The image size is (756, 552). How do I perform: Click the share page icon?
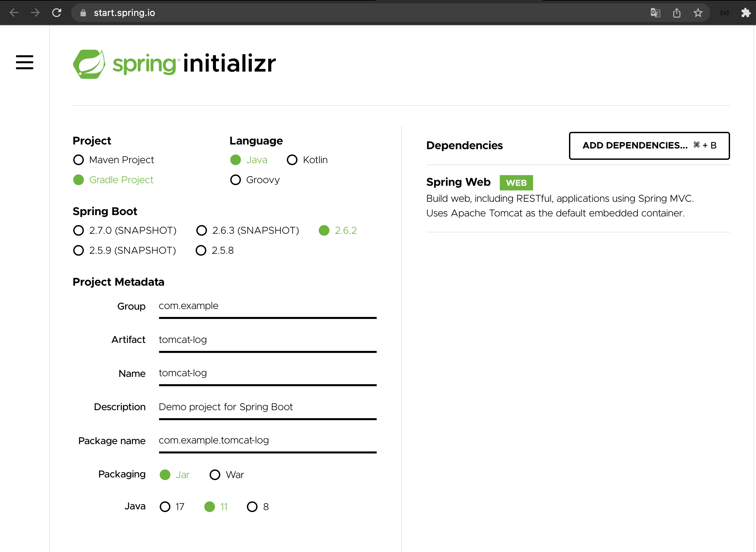point(676,13)
